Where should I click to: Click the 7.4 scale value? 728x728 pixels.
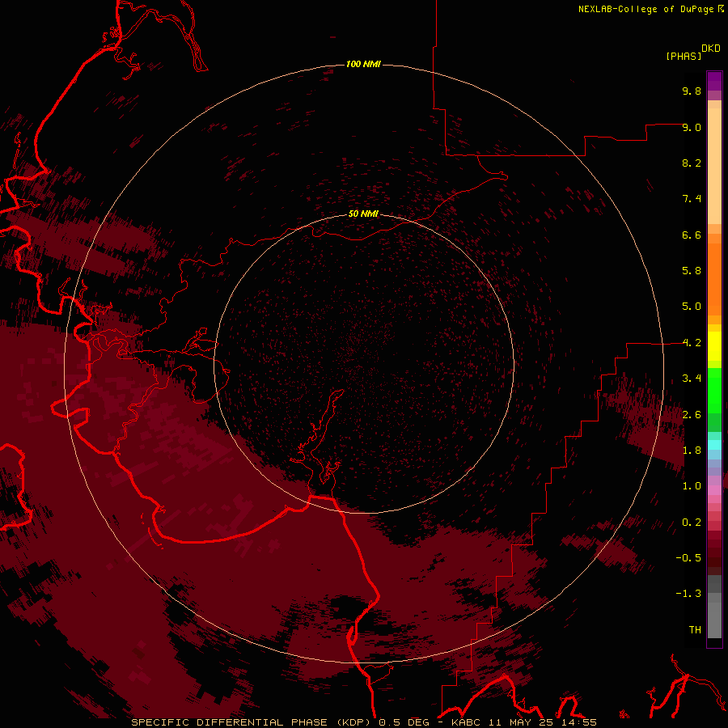point(692,199)
